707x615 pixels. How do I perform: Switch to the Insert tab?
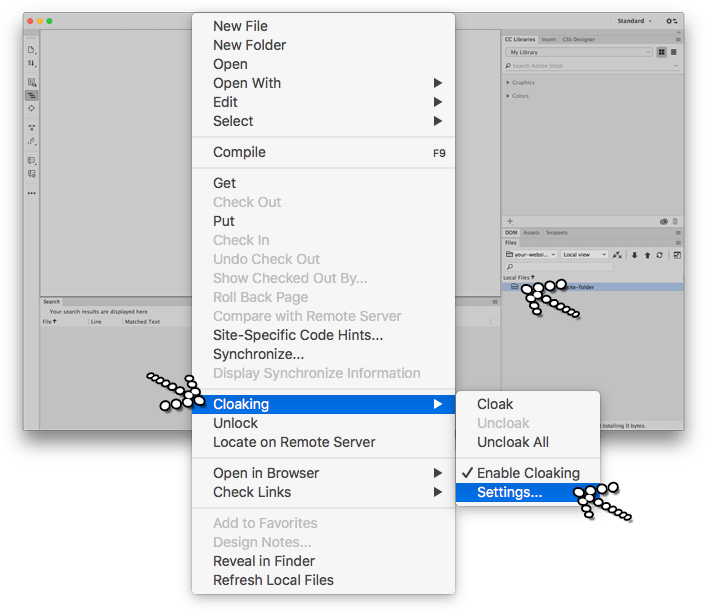click(x=548, y=40)
